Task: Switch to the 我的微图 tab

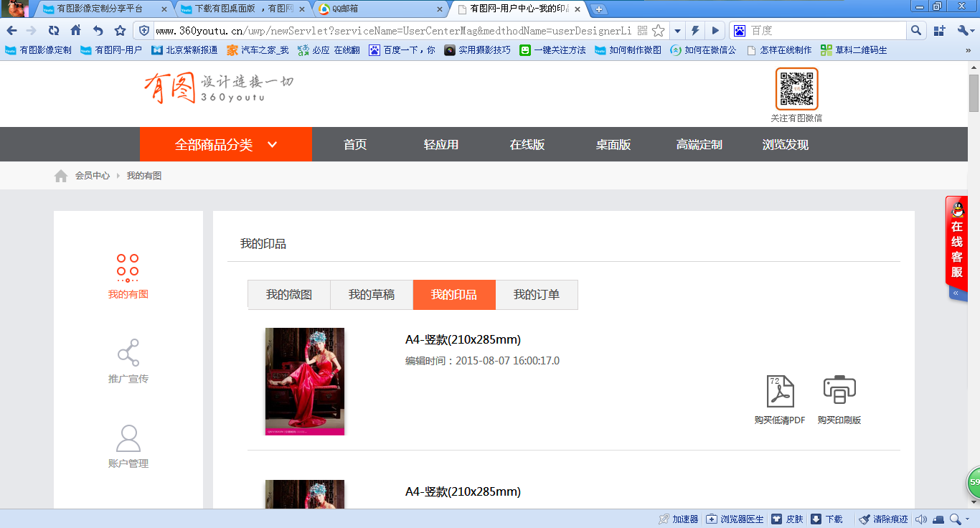Action: click(x=289, y=294)
